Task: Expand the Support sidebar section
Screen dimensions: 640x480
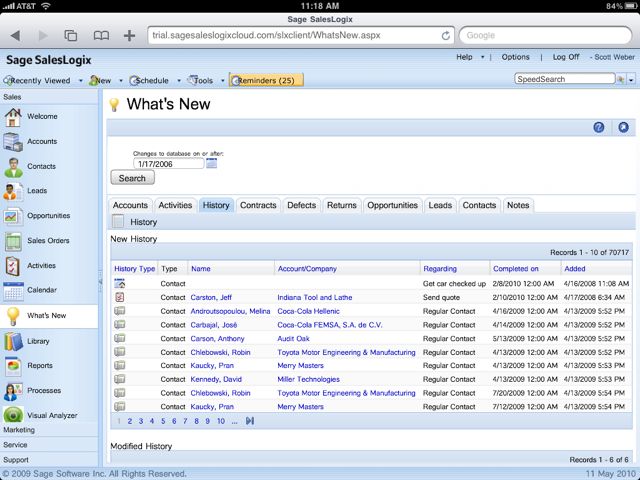Action: tap(49, 460)
